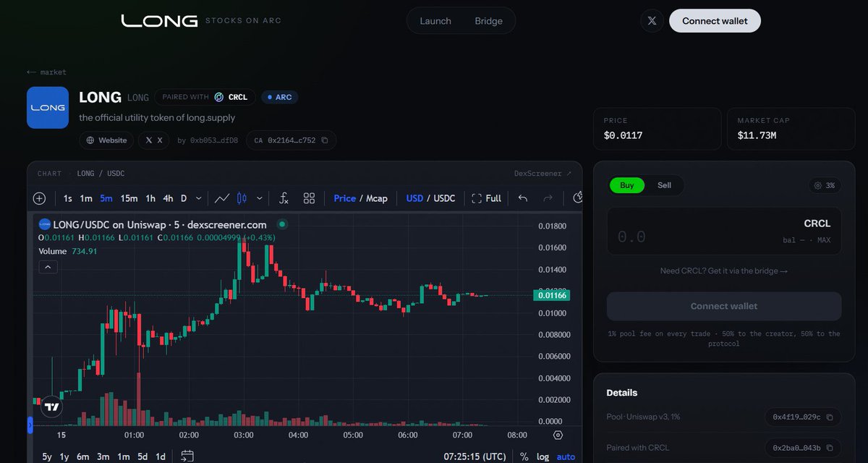Toggle auto scale on chart

coord(566,456)
